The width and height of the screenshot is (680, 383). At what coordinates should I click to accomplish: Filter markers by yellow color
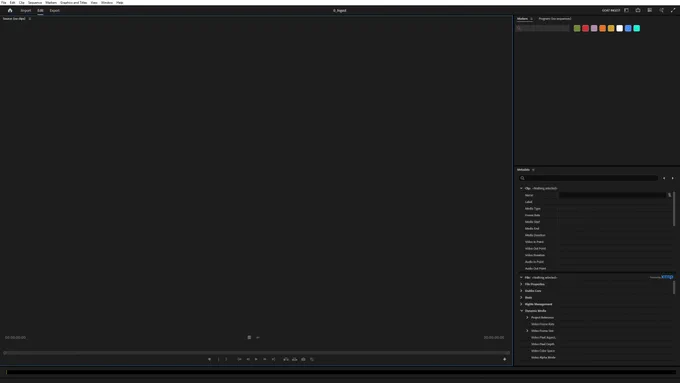(x=611, y=28)
